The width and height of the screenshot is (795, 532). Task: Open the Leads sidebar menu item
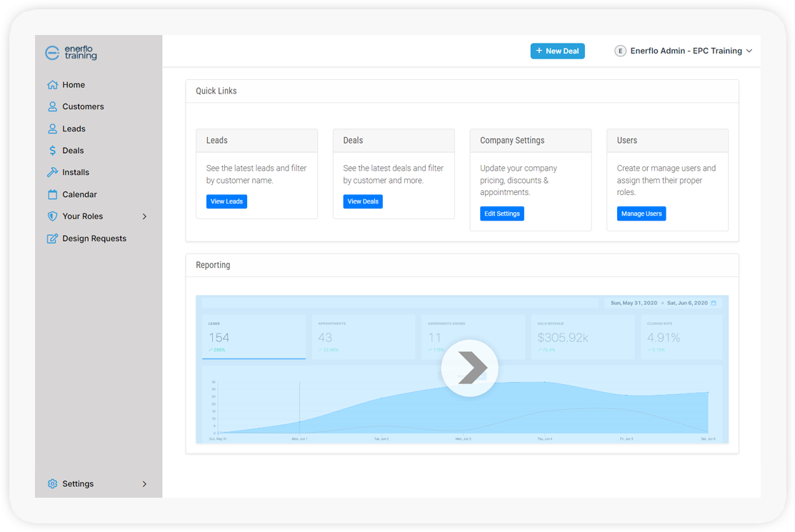74,129
